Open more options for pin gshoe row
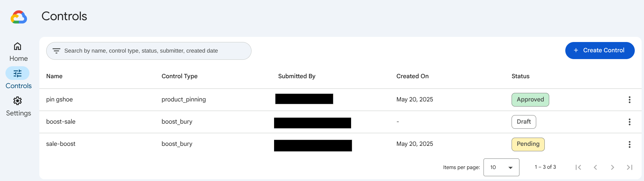644x181 pixels. coord(629,100)
